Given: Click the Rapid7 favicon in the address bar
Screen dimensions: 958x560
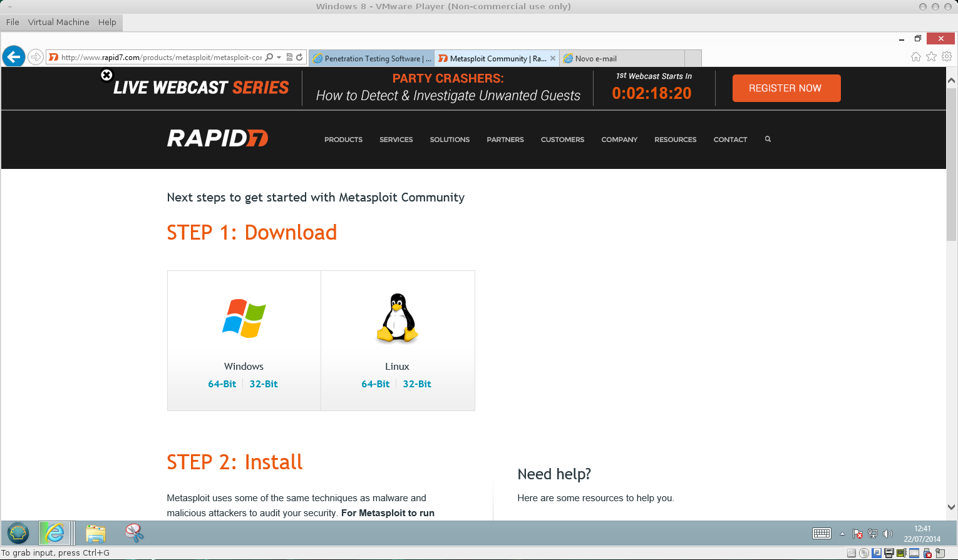Looking at the screenshot, I should pos(54,58).
